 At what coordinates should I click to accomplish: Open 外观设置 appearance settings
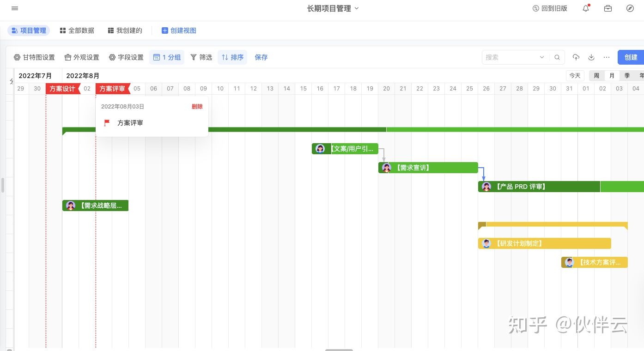[x=82, y=57]
